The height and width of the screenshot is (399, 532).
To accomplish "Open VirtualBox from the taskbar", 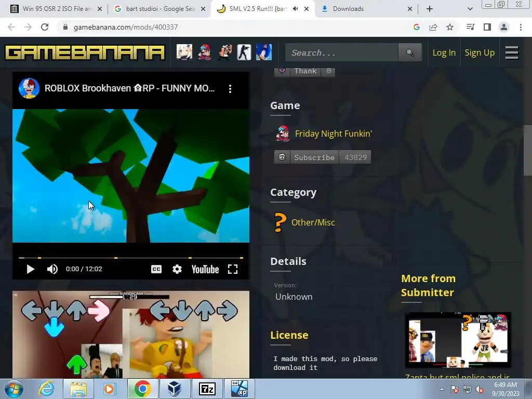I will 175,389.
